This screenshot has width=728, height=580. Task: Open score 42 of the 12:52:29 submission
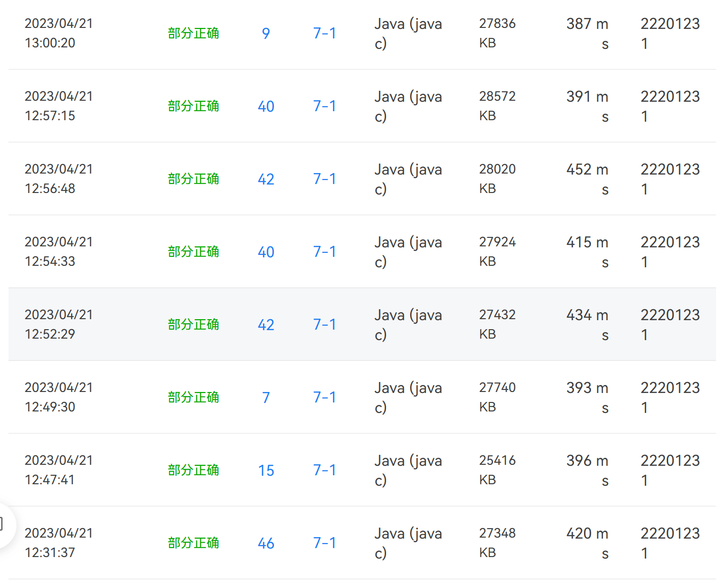point(266,325)
